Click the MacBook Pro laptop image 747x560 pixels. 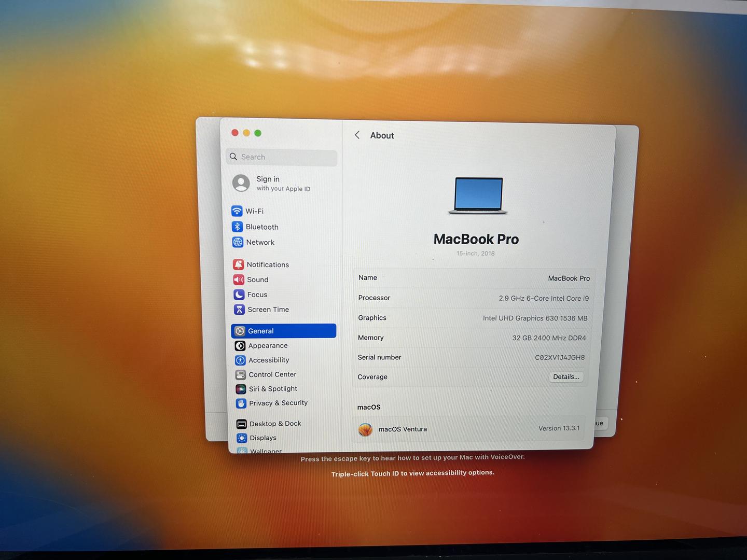(x=478, y=195)
